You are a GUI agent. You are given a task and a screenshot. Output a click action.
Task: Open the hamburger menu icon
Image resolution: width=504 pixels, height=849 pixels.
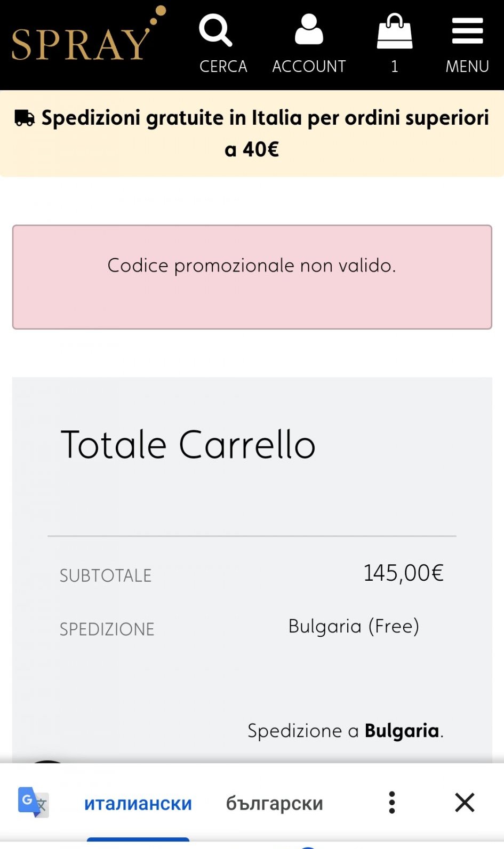coord(467,31)
